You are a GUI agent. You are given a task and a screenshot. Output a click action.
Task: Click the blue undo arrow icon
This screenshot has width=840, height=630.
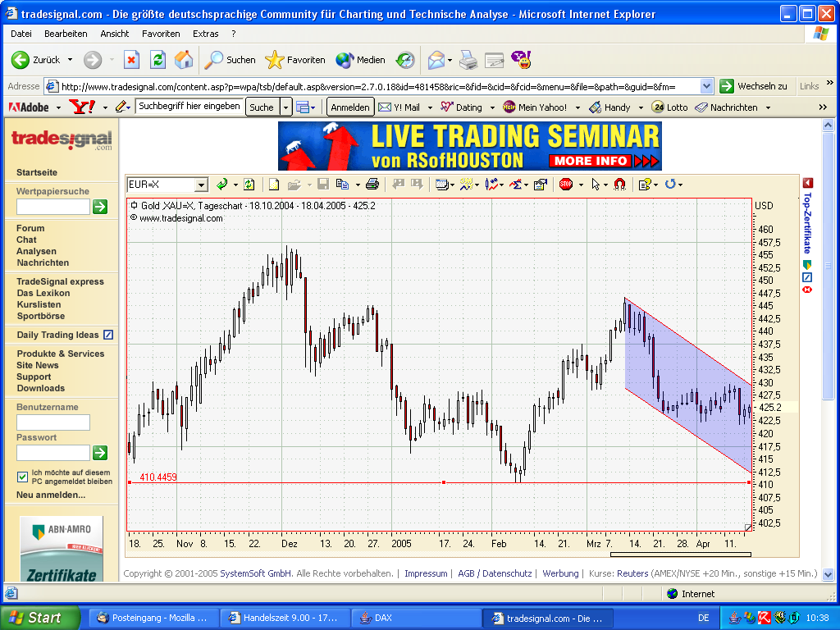[x=669, y=185]
